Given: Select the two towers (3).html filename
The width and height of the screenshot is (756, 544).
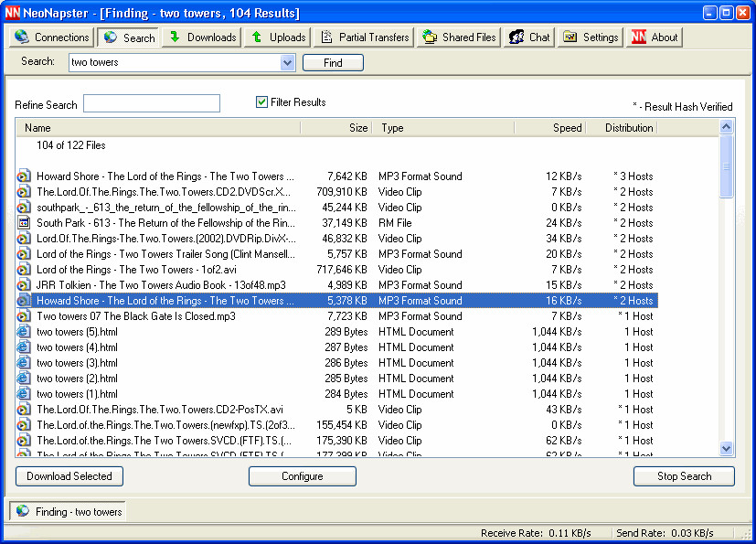Looking at the screenshot, I should click(x=77, y=363).
